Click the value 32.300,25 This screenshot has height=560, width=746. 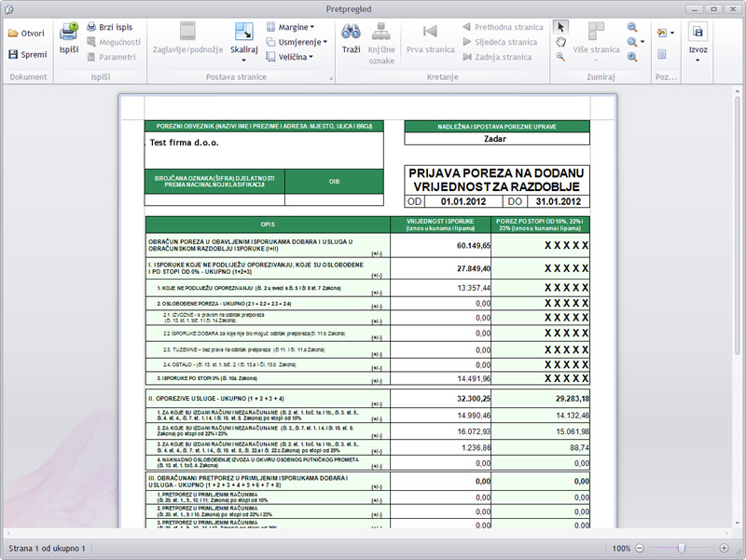474,399
